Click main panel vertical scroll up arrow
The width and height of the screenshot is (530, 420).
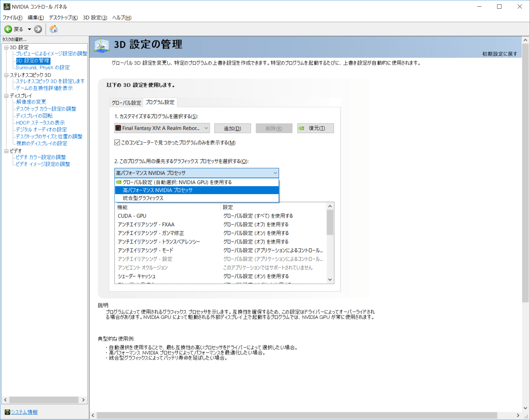click(525, 40)
